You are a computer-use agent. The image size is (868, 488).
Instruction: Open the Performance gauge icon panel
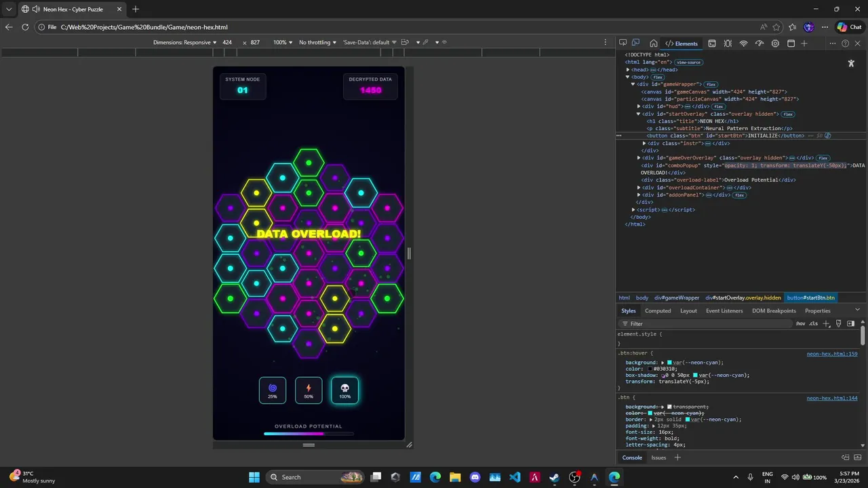(x=759, y=43)
